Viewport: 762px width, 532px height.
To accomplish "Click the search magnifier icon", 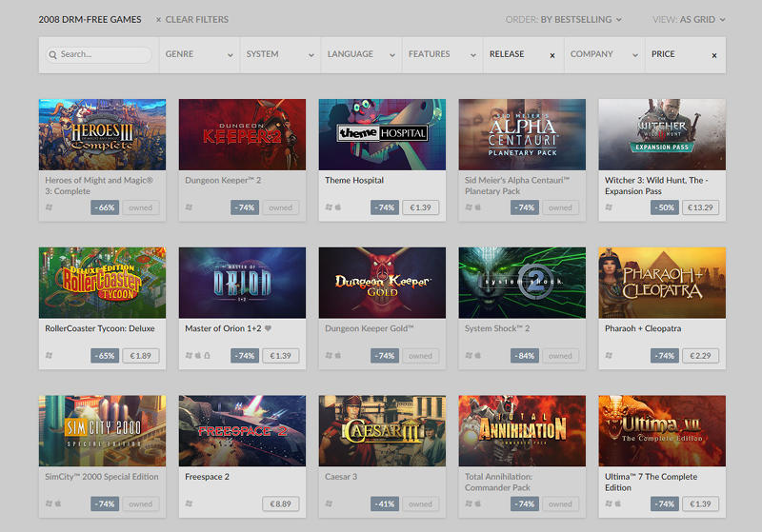I will coord(53,55).
